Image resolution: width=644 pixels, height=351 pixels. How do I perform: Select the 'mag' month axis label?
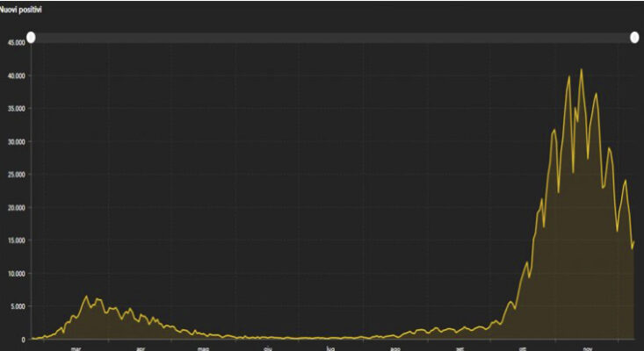click(x=203, y=347)
